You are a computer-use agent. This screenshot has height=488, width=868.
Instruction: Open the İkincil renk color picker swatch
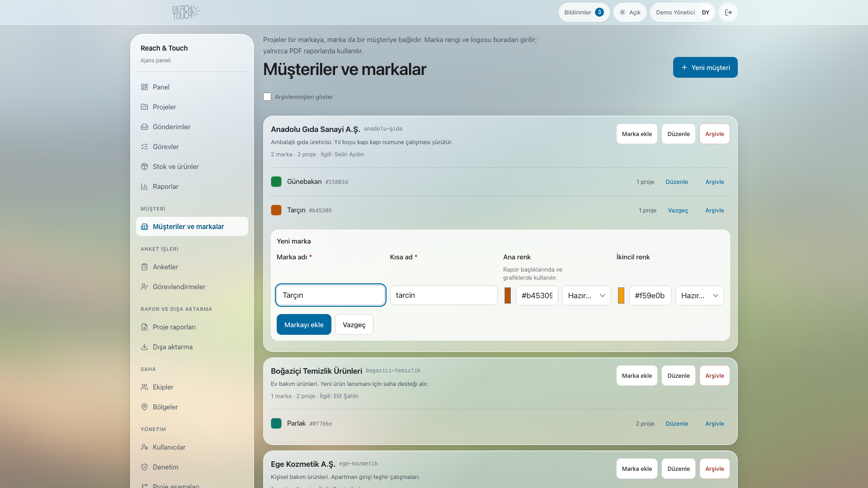(621, 296)
